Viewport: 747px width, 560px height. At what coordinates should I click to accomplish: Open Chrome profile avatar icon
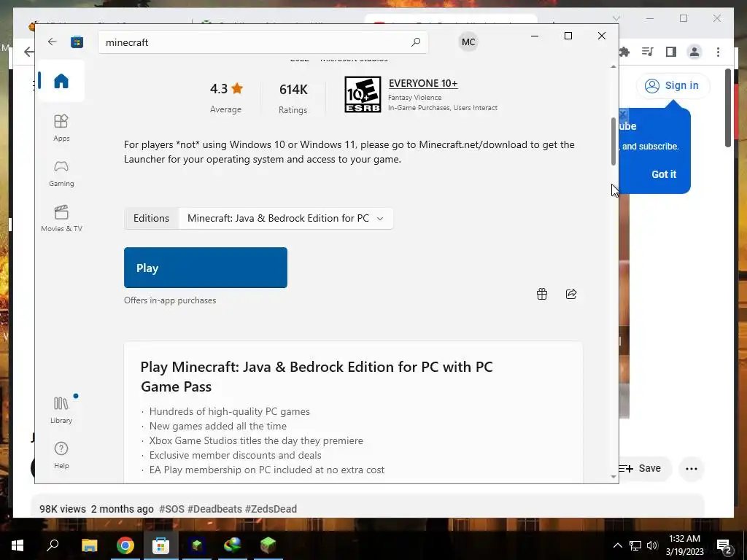click(694, 52)
